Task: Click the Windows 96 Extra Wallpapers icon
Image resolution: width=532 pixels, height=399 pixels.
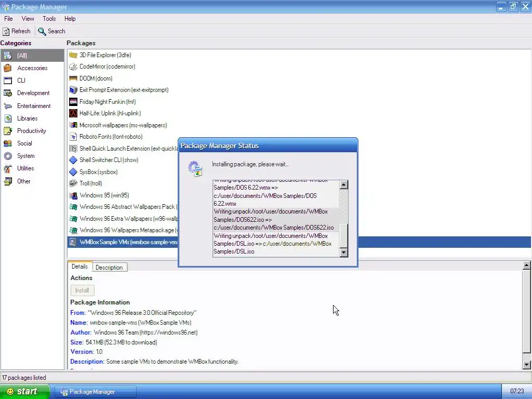Action: coord(73,219)
